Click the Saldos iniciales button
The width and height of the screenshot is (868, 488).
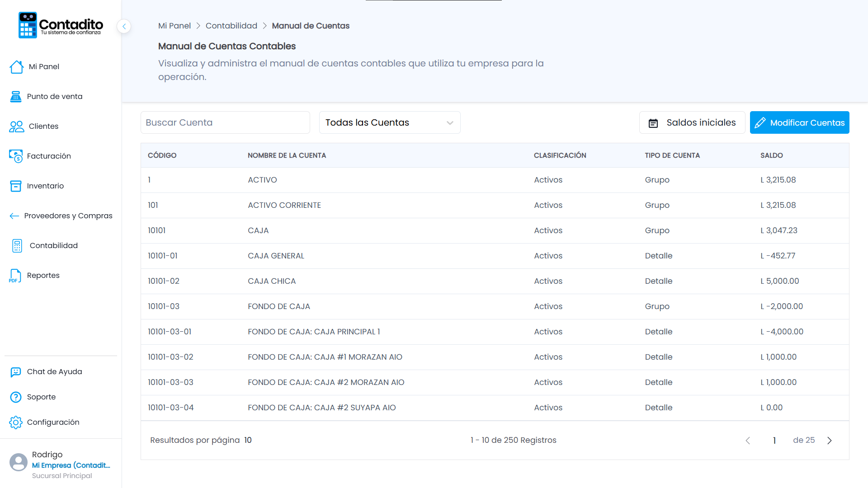692,122
